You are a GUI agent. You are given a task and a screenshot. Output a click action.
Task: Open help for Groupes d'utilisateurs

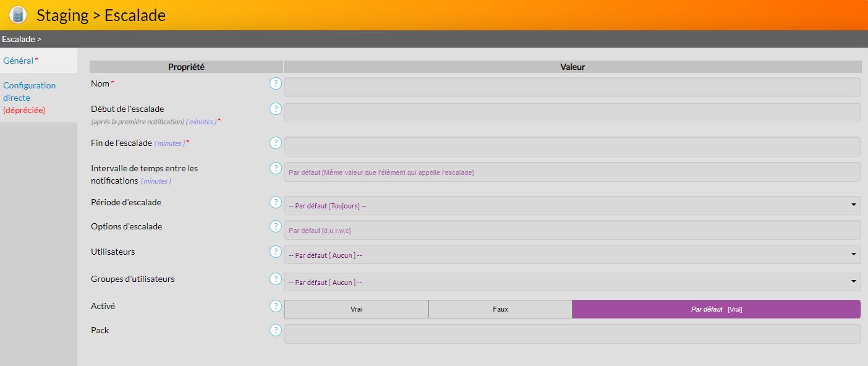point(275,279)
